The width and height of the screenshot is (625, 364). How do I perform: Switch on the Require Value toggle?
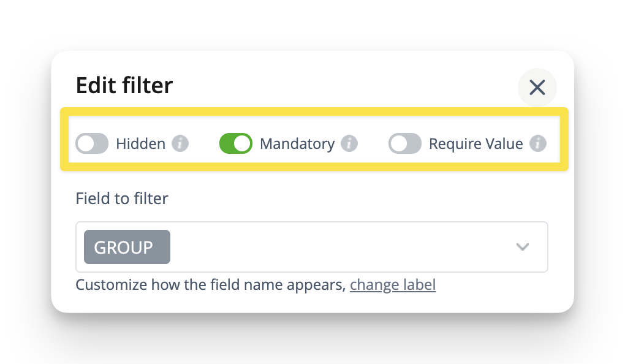[405, 144]
